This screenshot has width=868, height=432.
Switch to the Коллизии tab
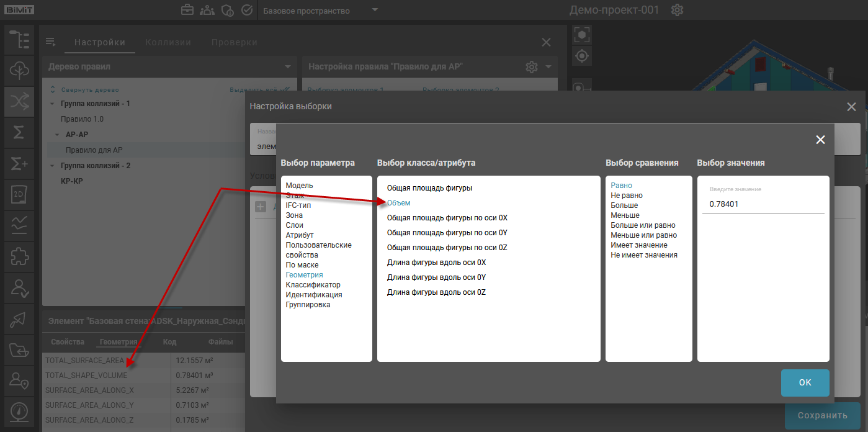click(168, 42)
